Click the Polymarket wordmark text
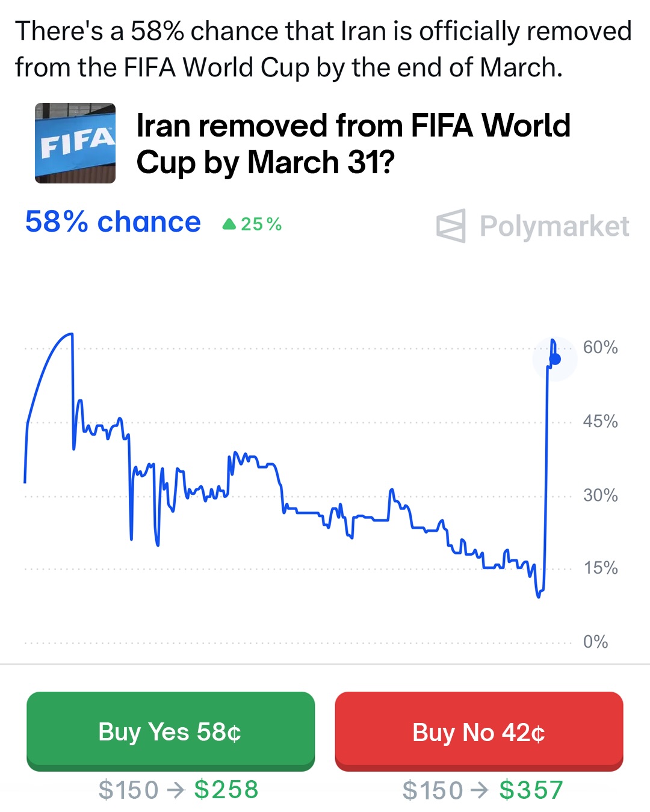 tap(554, 227)
